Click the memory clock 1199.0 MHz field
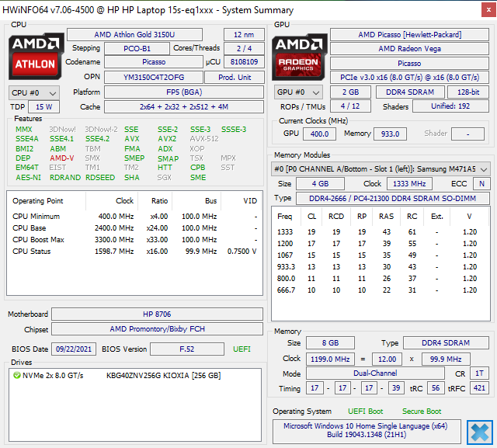Image resolution: width=497 pixels, height=448 pixels. point(330,359)
